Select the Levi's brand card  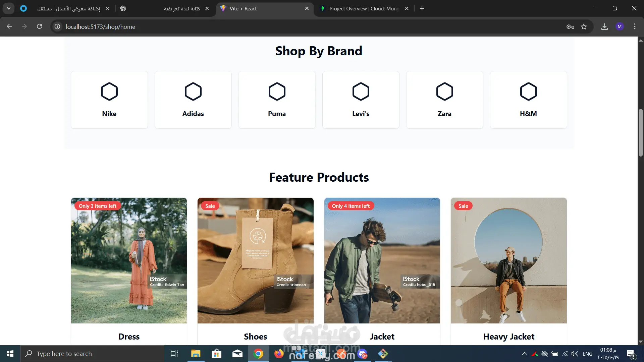[x=361, y=100]
